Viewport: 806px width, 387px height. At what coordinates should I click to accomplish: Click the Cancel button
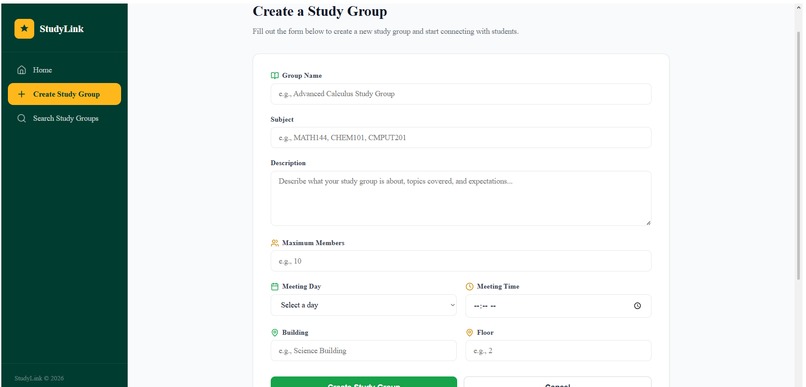(x=558, y=382)
